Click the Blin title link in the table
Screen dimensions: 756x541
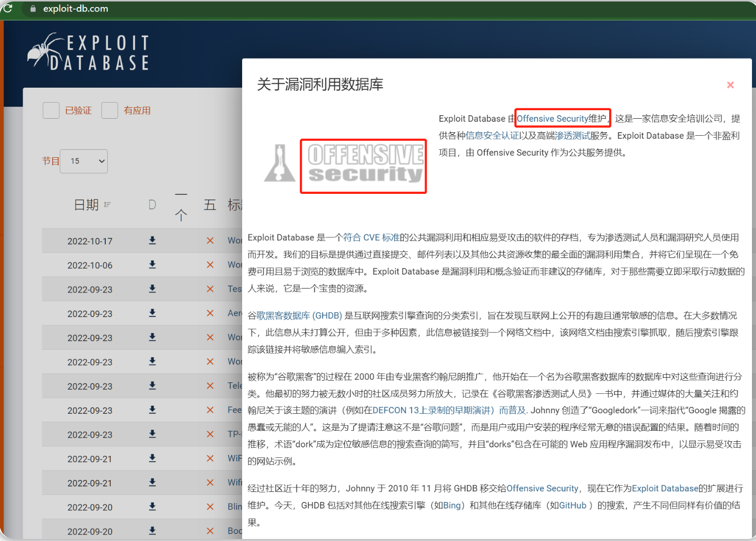pos(235,506)
